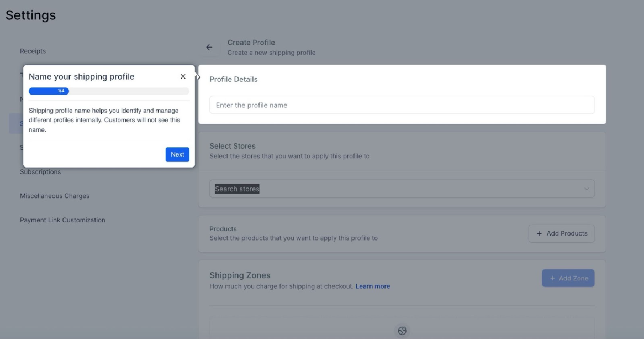
Task: Open Miscellaneous Charges settings
Action: click(55, 196)
